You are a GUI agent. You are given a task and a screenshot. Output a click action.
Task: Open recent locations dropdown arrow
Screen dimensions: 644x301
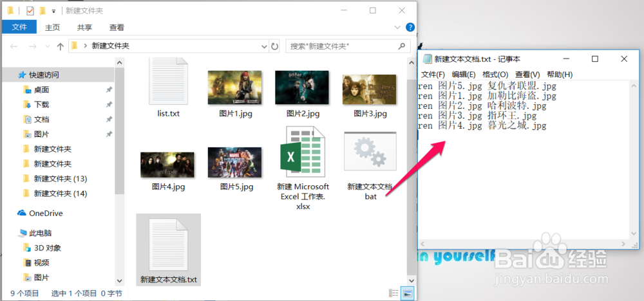tap(48, 46)
